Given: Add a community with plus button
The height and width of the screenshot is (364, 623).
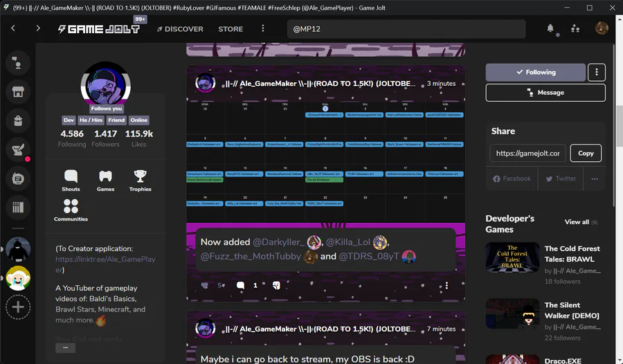Looking at the screenshot, I should pos(18,307).
